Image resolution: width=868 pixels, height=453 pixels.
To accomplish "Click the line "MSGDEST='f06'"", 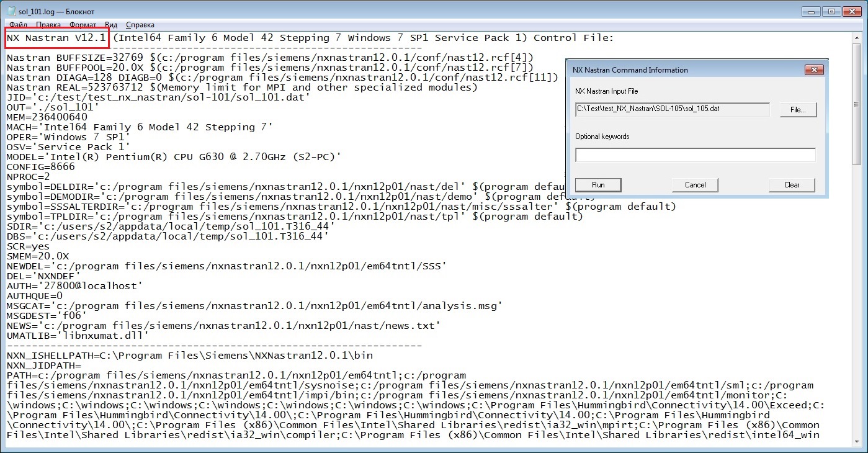I will click(47, 316).
